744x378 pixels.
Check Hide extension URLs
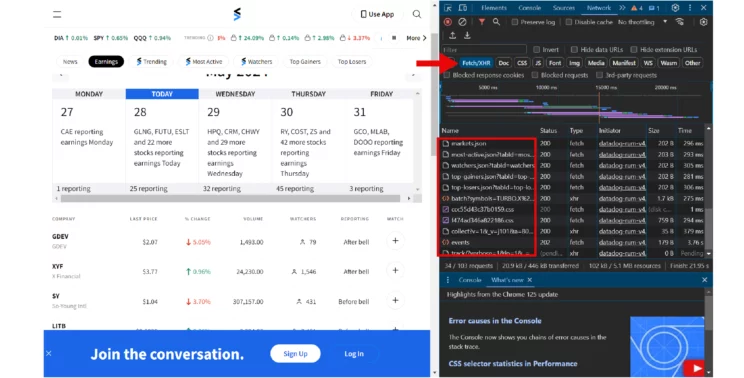633,49
